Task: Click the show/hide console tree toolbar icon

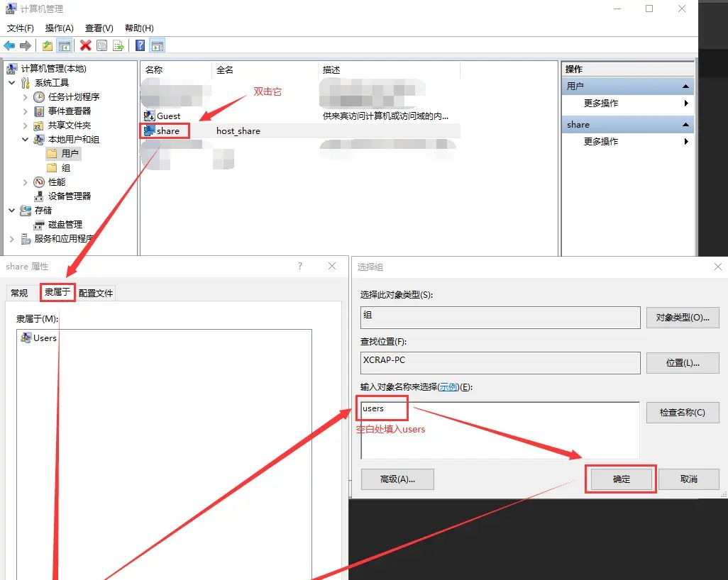Action: coord(64,45)
